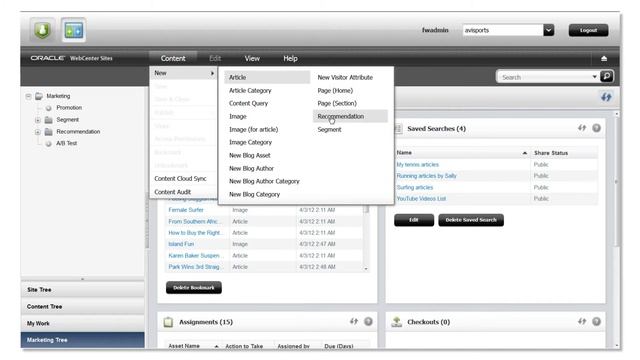Click the Delete Bookmark button
This screenshot has width=640, height=360.
click(x=194, y=287)
